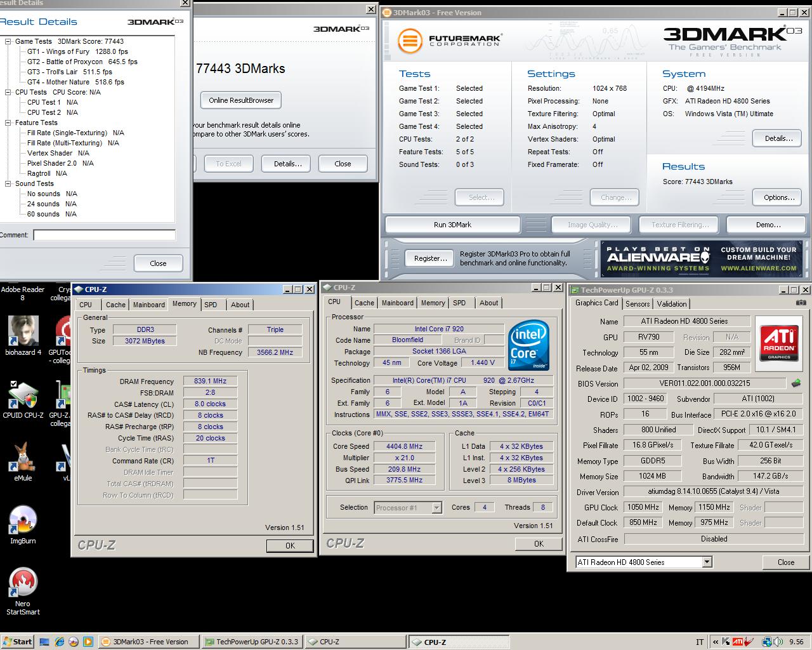This screenshot has width=812, height=650.
Task: Click the BIOS Version field in GPU-Z
Action: (x=705, y=383)
